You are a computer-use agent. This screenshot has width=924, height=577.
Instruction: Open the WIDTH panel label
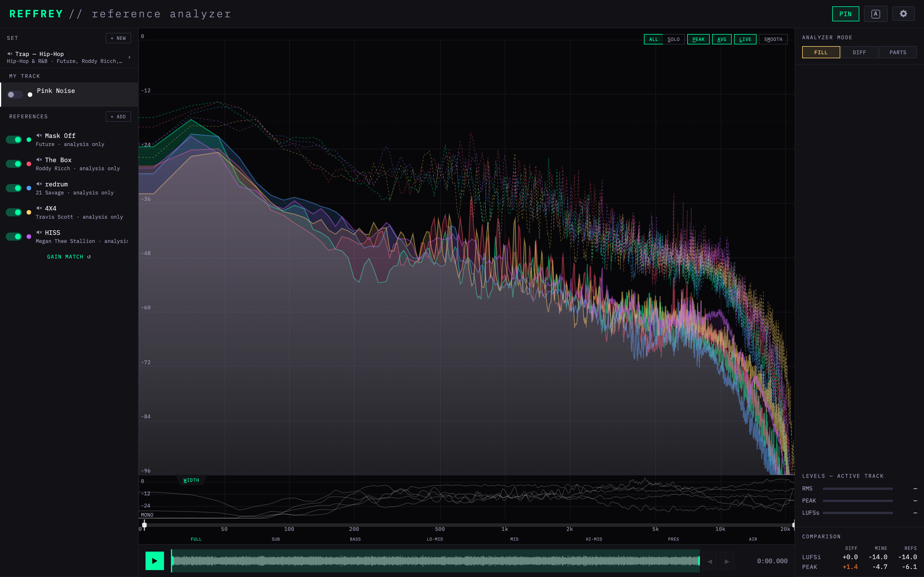[191, 480]
